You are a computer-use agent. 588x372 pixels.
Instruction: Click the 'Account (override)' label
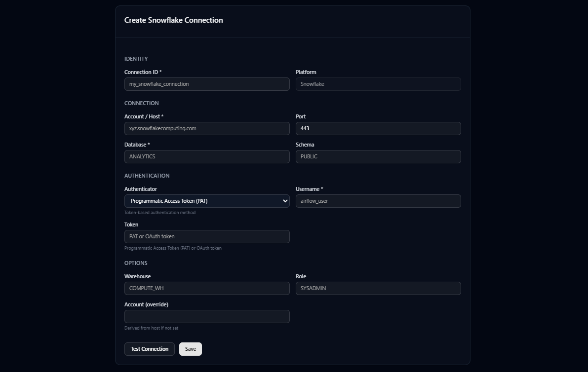pos(146,304)
